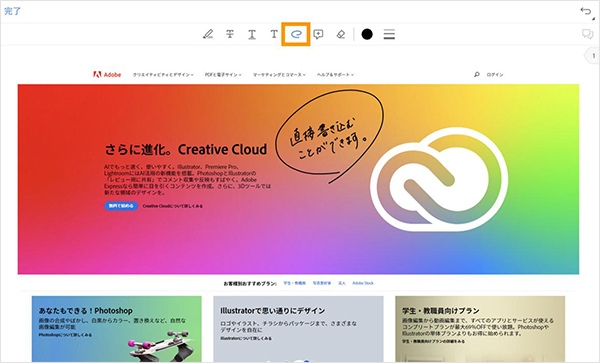Open the 学生・教職員向けプラン card
600x363 pixels.
click(480, 329)
